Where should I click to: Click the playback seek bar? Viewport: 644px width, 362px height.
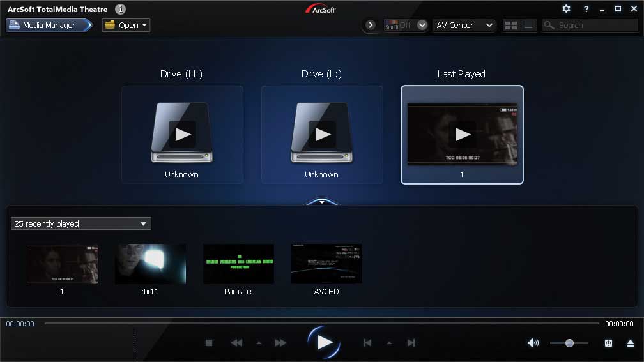pos(321,324)
